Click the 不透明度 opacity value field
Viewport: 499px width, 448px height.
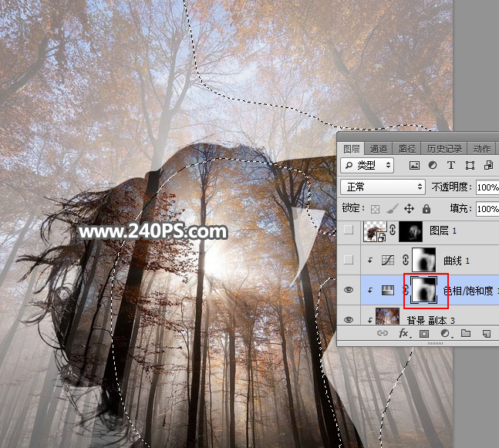pyautogui.click(x=487, y=187)
